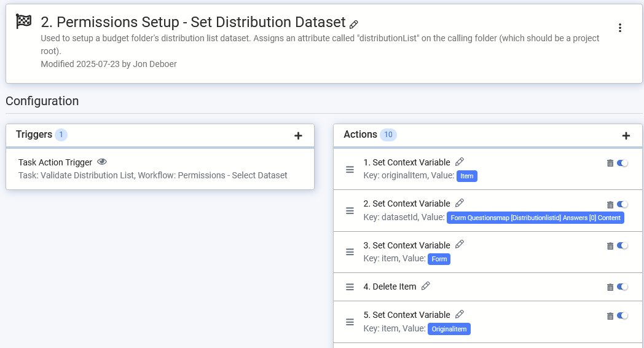
Task: Edit action 2 Set Context Variable
Action: 460,203
